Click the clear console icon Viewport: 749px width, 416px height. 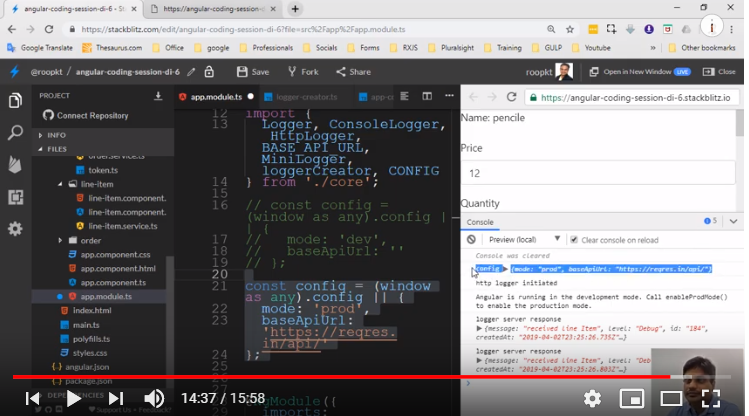(471, 240)
